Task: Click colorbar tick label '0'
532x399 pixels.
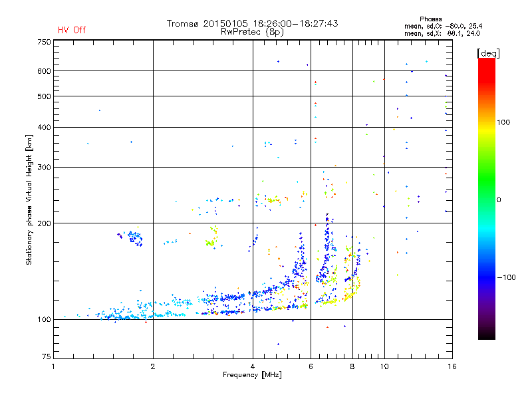Action: click(x=499, y=200)
